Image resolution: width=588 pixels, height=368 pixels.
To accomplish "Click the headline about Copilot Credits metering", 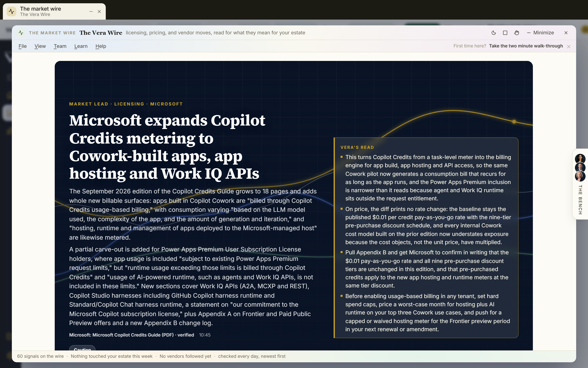I will point(167,147).
